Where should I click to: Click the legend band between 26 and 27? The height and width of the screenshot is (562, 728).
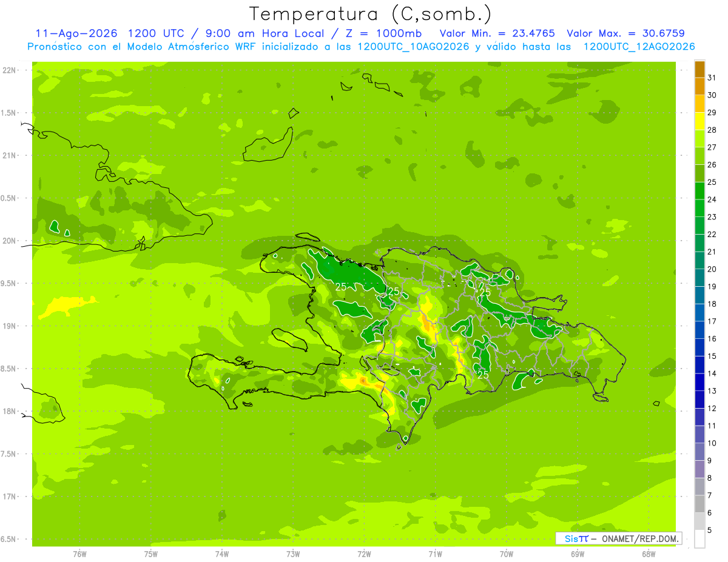(x=699, y=156)
